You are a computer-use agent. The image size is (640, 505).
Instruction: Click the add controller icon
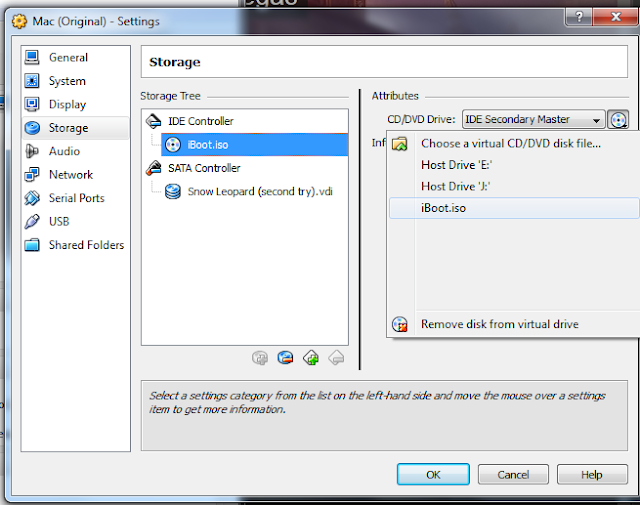point(311,358)
